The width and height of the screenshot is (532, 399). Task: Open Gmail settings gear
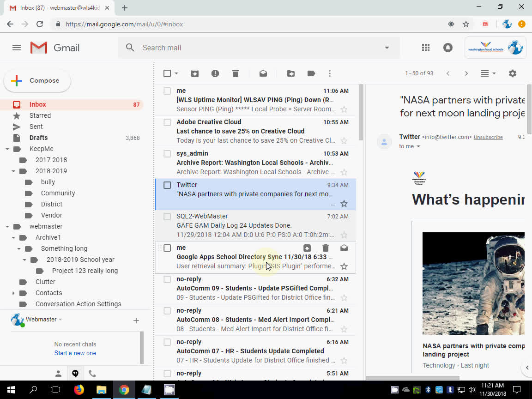[513, 73]
